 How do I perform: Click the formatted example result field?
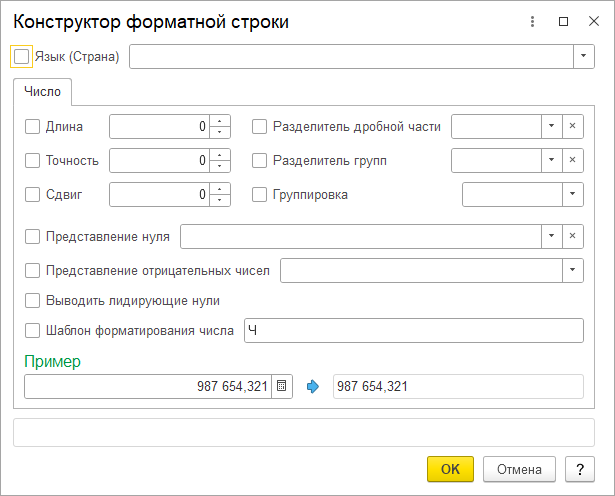click(x=458, y=387)
